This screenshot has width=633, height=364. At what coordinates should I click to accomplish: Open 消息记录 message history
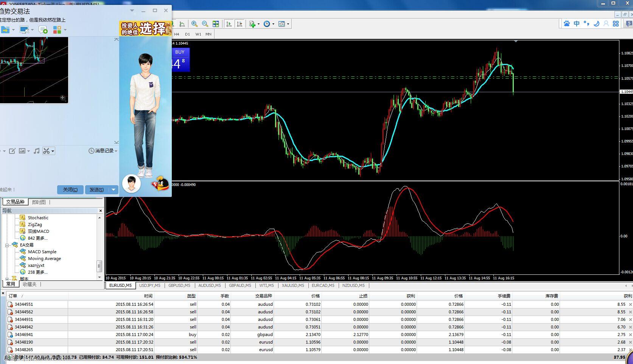(x=103, y=151)
